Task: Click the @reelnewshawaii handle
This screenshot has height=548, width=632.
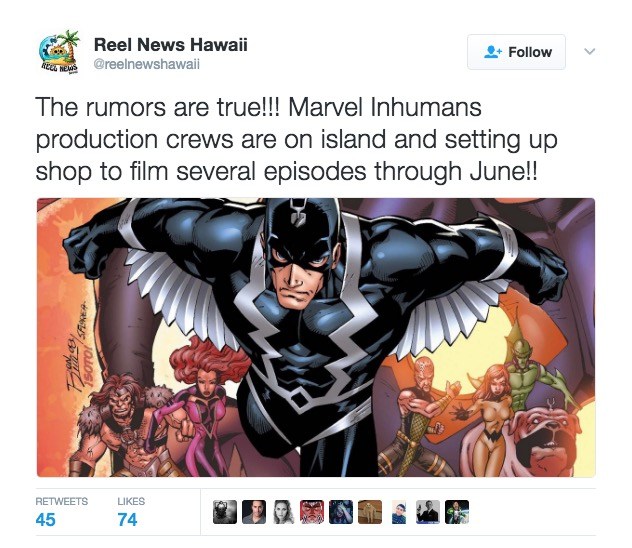Action: coord(147,64)
